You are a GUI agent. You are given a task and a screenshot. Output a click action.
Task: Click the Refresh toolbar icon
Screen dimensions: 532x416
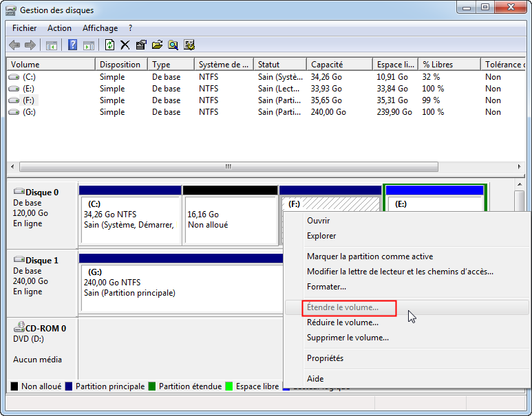tap(109, 45)
